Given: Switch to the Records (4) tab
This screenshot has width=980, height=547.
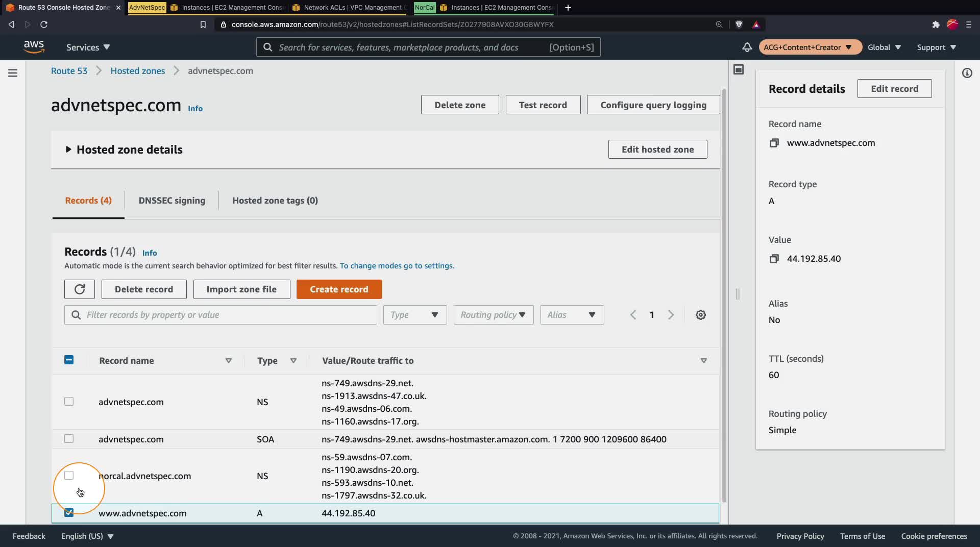Looking at the screenshot, I should pos(88,201).
